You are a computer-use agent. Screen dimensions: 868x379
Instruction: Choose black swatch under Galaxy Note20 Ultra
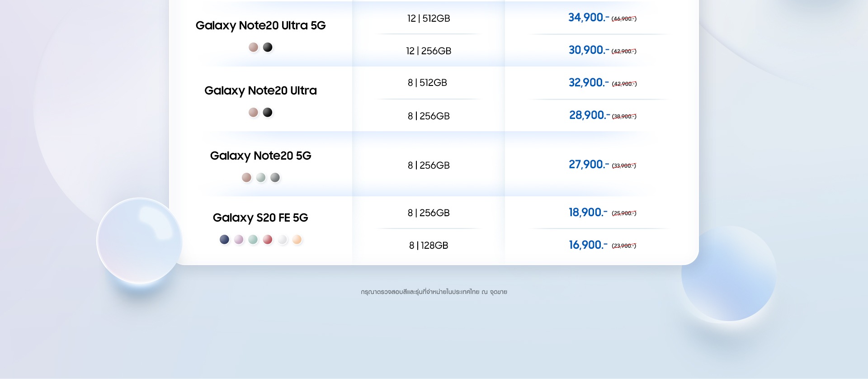pos(268,112)
